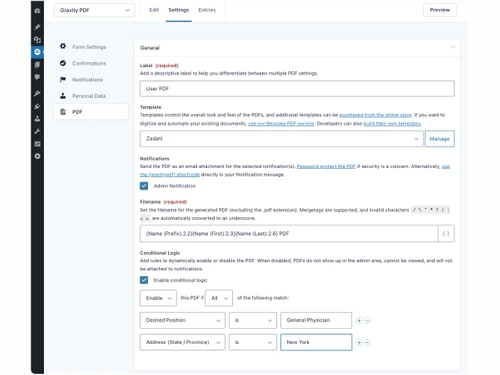Switch to the Entries tab
Image resolution: width=500 pixels, height=375 pixels.
pos(207,10)
